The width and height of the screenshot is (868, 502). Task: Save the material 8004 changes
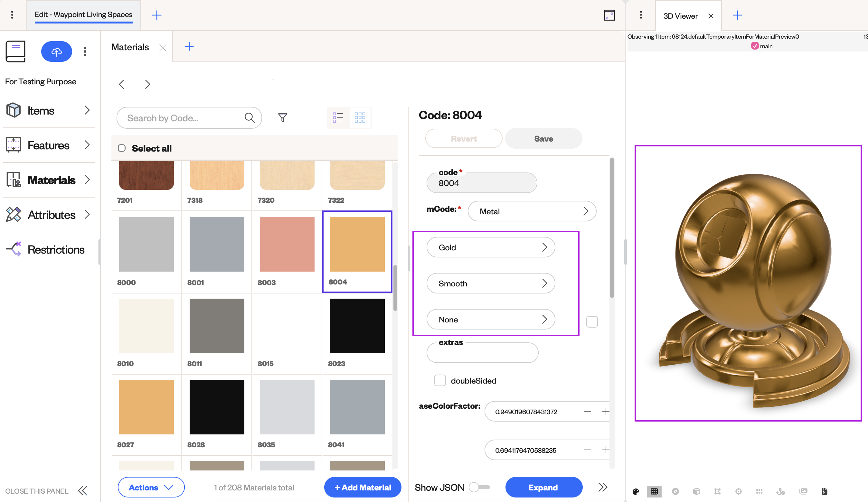point(543,138)
